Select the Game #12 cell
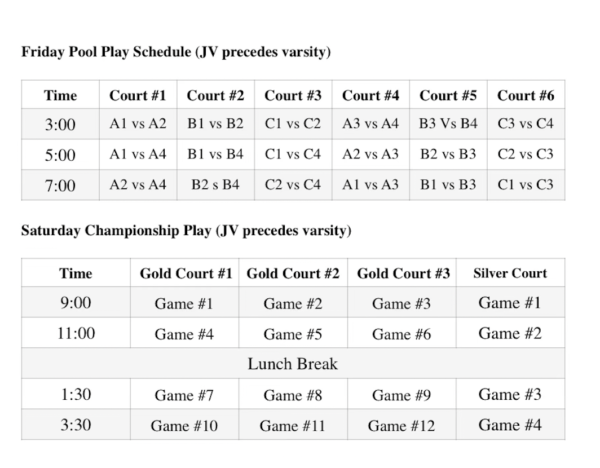This screenshot has height=468, width=600. coord(401,425)
